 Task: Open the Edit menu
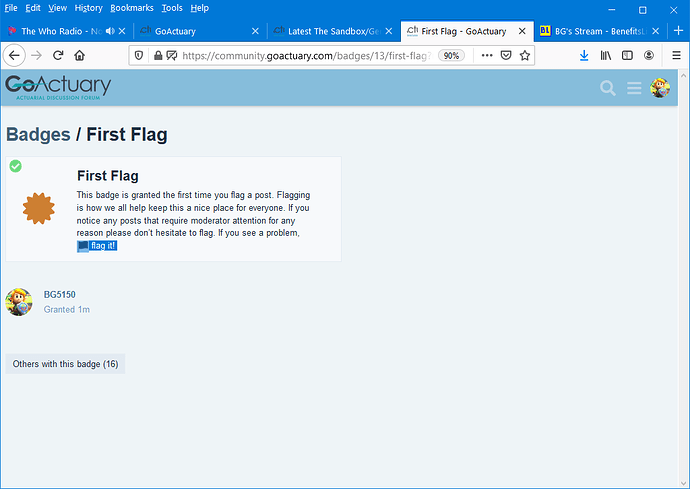(33, 8)
